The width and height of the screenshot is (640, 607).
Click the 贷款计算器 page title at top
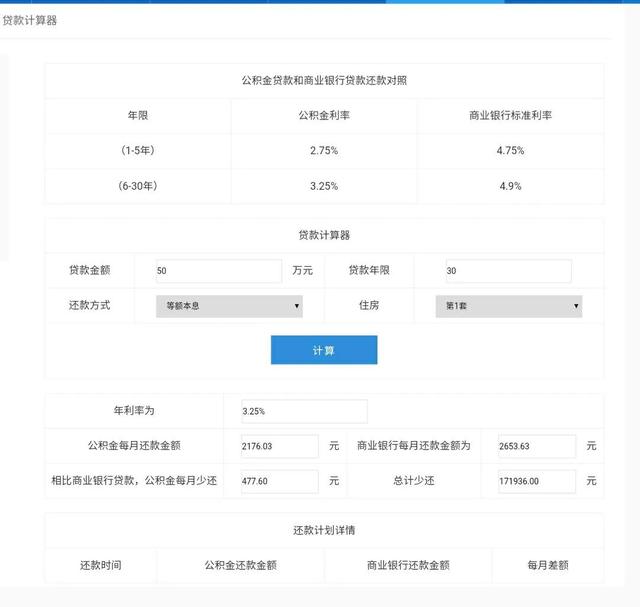pyautogui.click(x=30, y=21)
